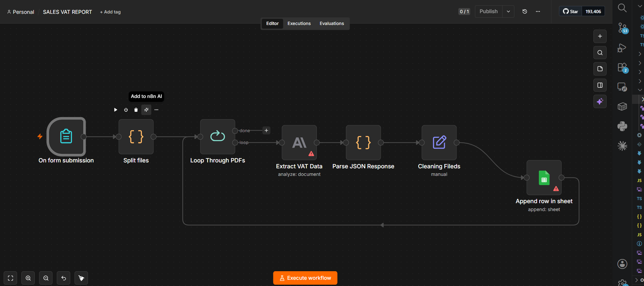Open workflow options three-dot menu

(x=538, y=12)
